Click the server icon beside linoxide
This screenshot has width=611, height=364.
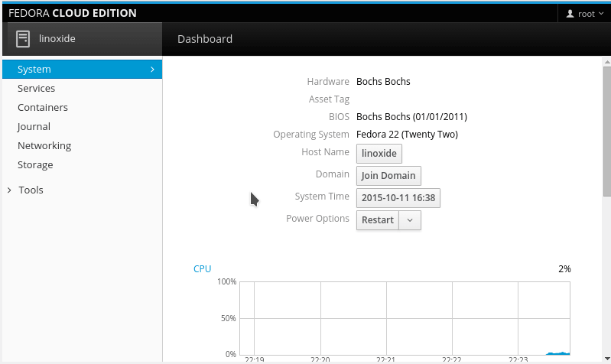tap(23, 39)
